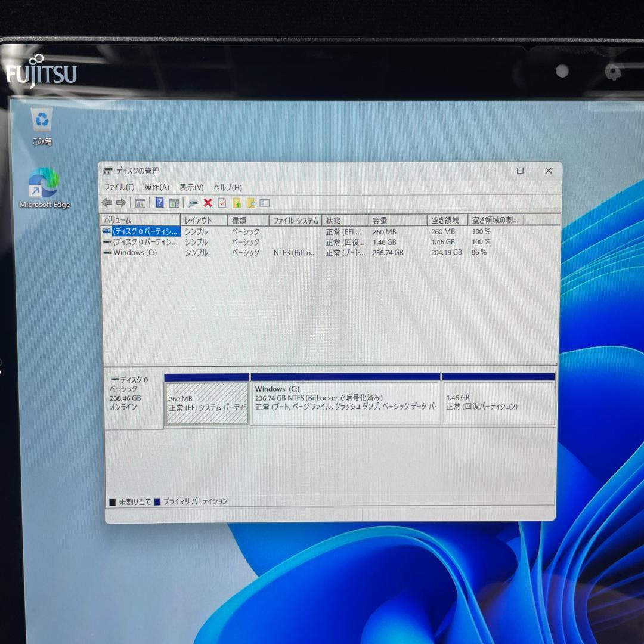
Task: Click the Back navigation arrow in toolbar
Action: (107, 203)
